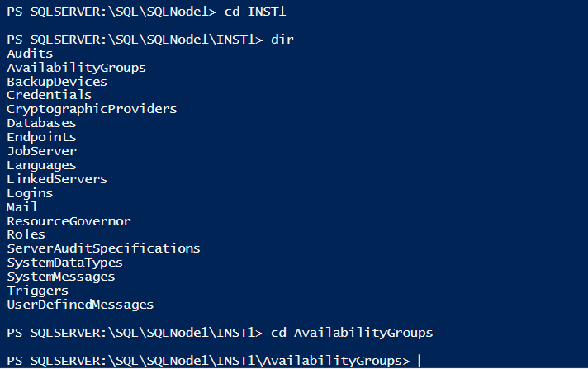Click the cursor at the final prompt

click(x=419, y=361)
